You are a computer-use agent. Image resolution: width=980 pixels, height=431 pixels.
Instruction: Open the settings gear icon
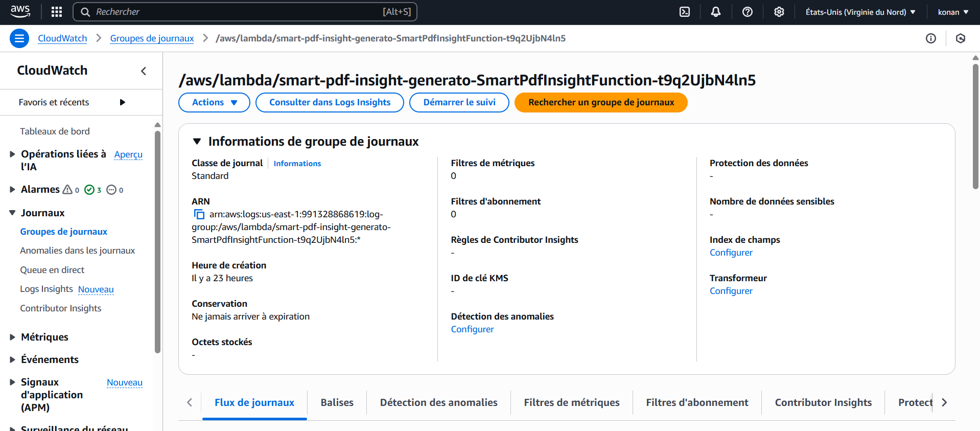point(779,12)
